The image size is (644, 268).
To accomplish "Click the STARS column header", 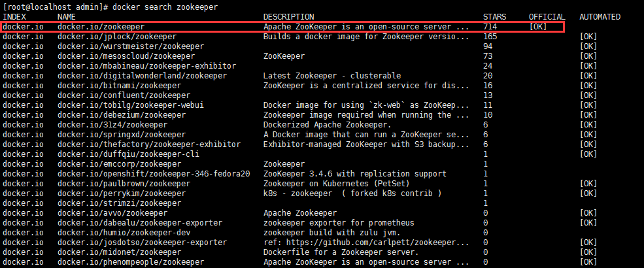I will pos(494,16).
